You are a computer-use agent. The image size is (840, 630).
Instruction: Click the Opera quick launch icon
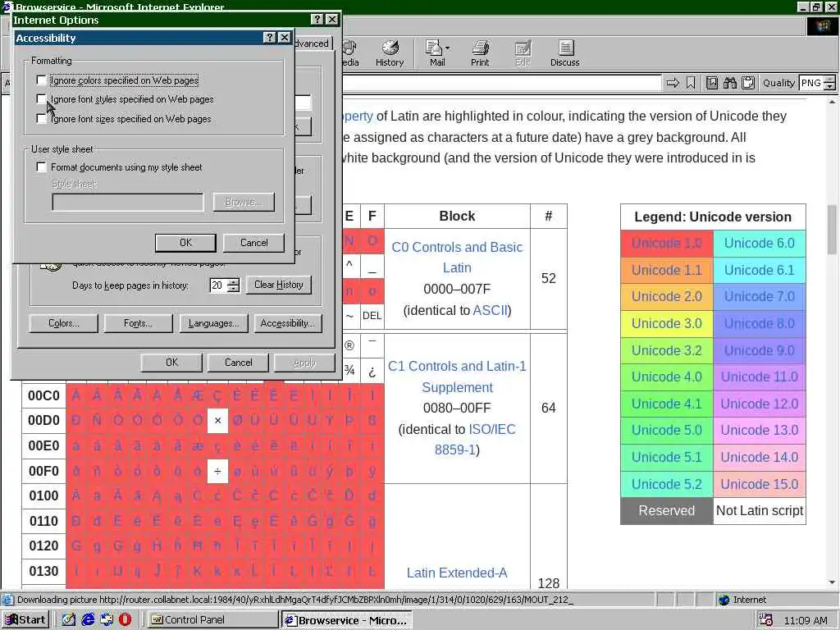125,619
